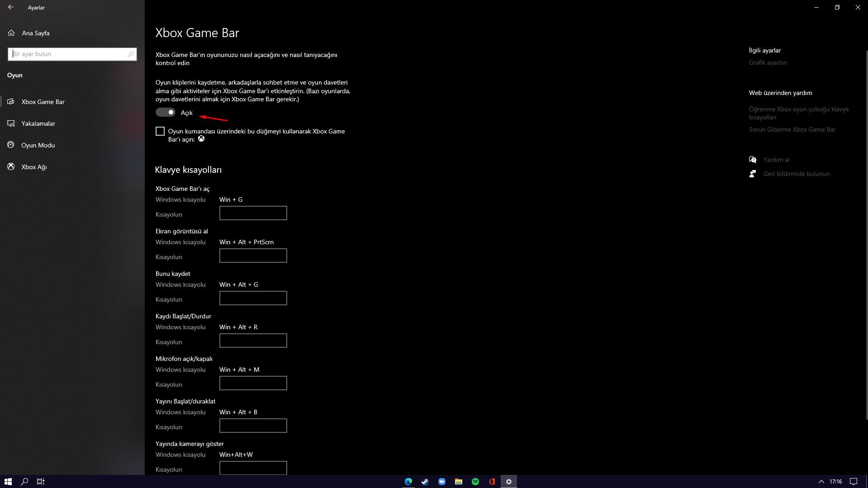Restore down the Ayarlar window
Screen dimensions: 868x488
click(x=837, y=7)
